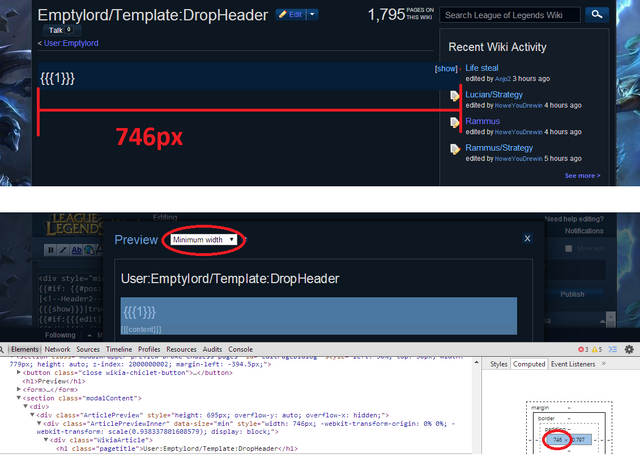The height and width of the screenshot is (474, 640).
Task: Click the pencil Edit button
Action: [291, 15]
